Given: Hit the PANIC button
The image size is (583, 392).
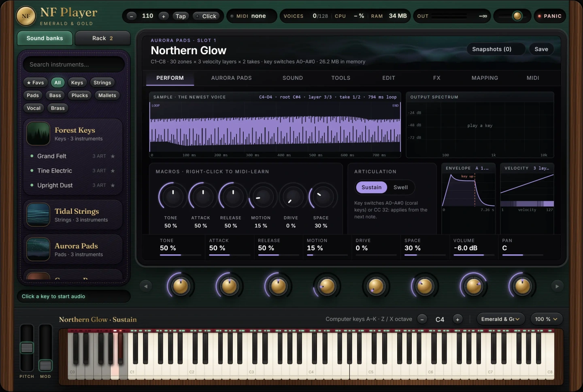Looking at the screenshot, I should tap(550, 16).
